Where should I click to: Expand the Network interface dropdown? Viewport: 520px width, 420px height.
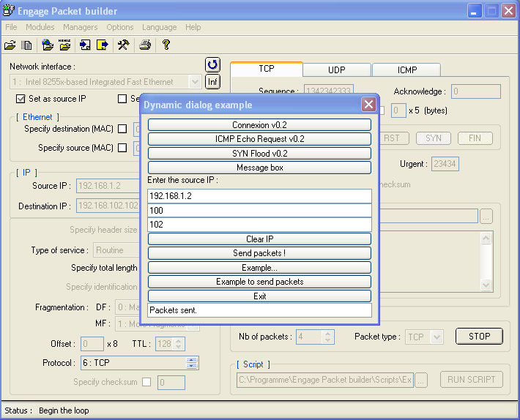tap(195, 82)
